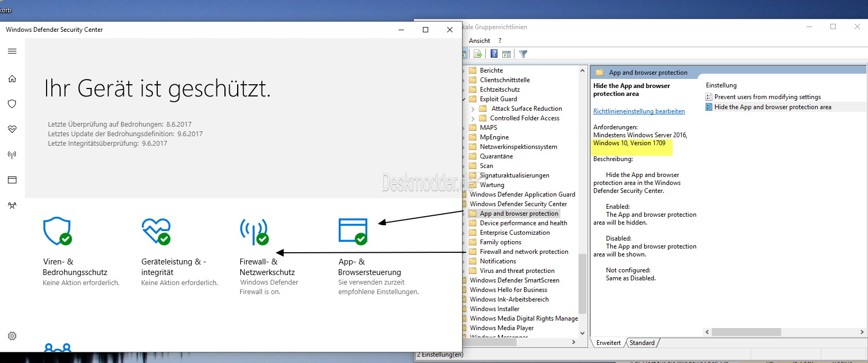The width and height of the screenshot is (868, 363).
Task: Open Viren- & Bedrohungsschutz tile title
Action: [x=75, y=267]
